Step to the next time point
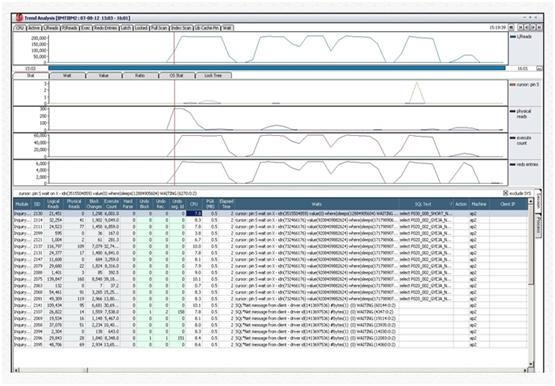 click(x=533, y=28)
